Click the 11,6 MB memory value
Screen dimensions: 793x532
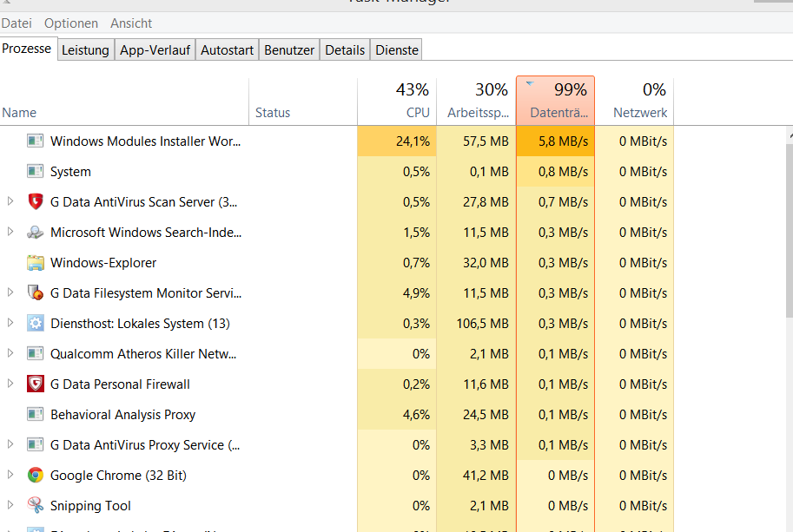486,384
